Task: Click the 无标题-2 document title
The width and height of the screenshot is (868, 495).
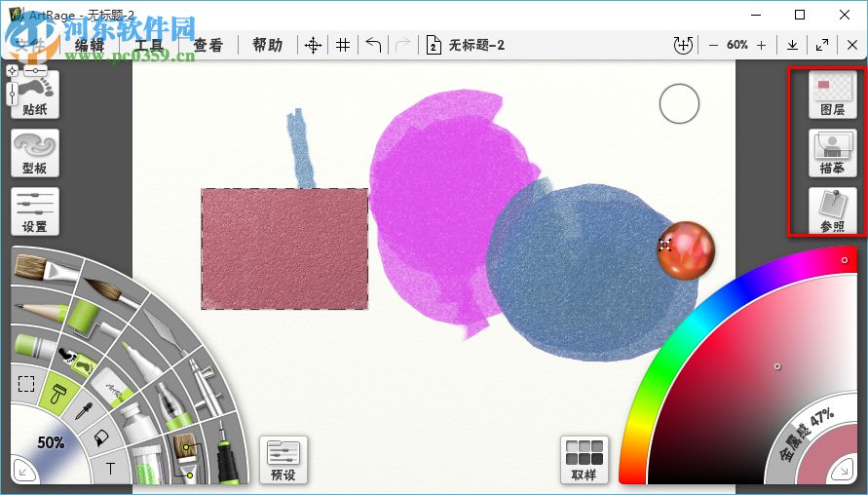Action: tap(476, 45)
